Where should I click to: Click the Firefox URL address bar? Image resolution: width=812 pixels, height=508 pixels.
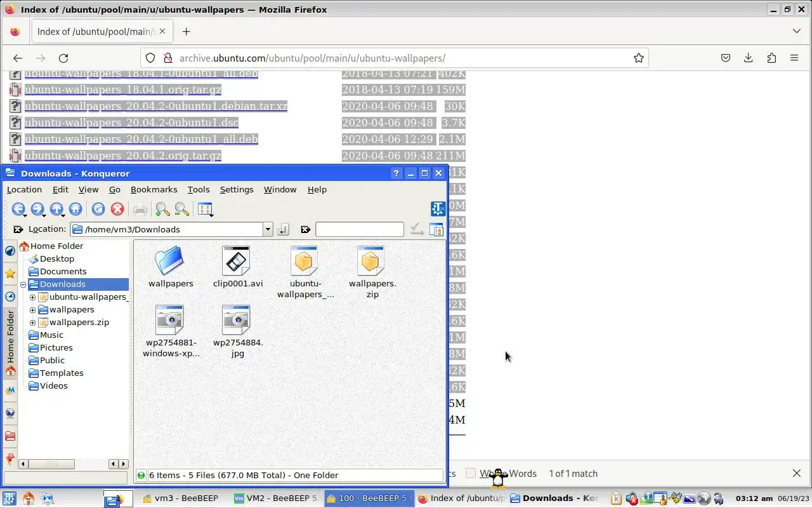pos(393,58)
